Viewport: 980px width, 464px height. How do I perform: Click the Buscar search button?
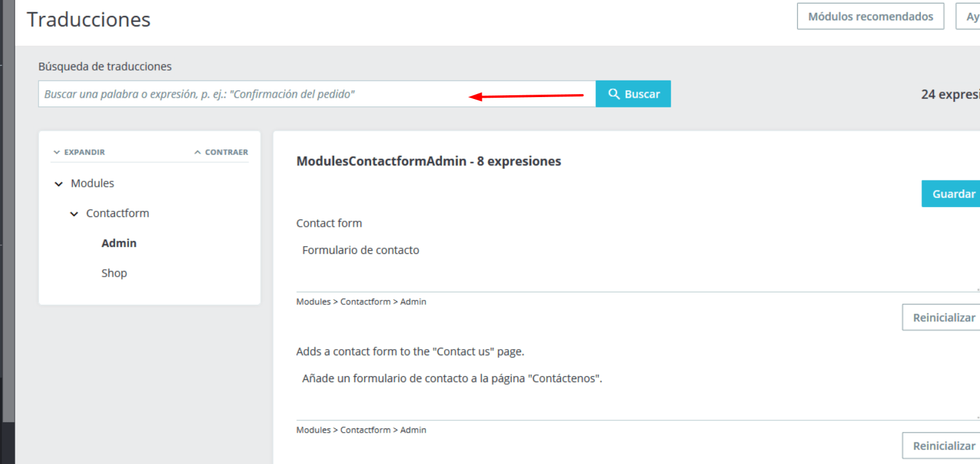(633, 94)
